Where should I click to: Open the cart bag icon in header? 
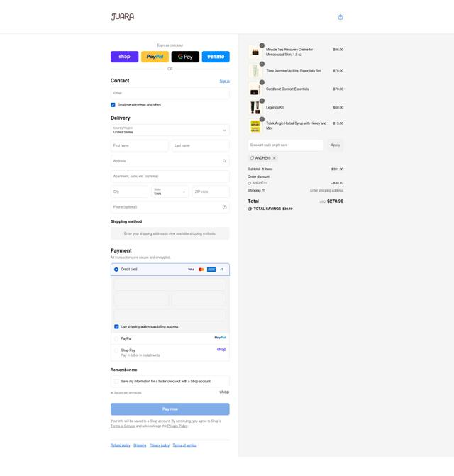[x=340, y=17]
